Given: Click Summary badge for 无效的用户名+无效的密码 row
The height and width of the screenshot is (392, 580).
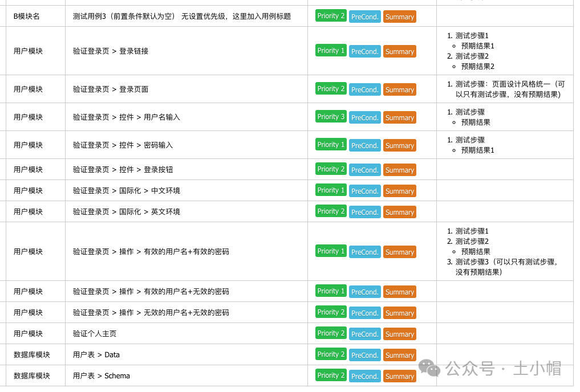Looking at the screenshot, I should pos(399,313).
